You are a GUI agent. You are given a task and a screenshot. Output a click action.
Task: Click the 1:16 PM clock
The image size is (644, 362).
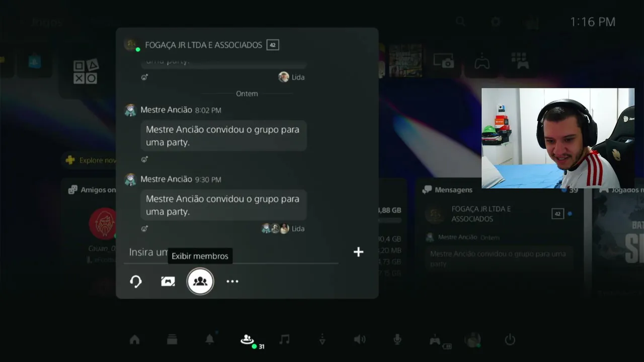(x=593, y=22)
